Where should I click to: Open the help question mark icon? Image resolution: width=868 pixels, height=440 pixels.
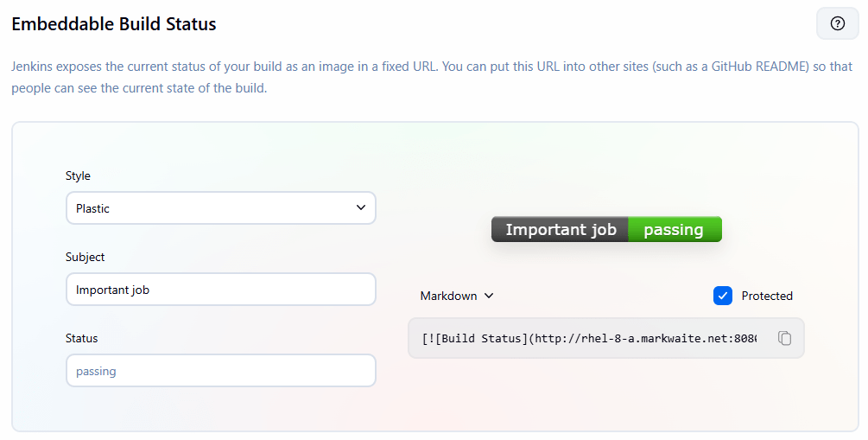tap(837, 23)
